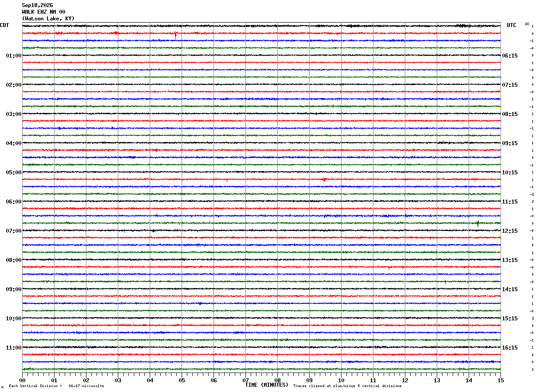Click the 15 minute tick label
536x392 pixels.
coord(501,380)
